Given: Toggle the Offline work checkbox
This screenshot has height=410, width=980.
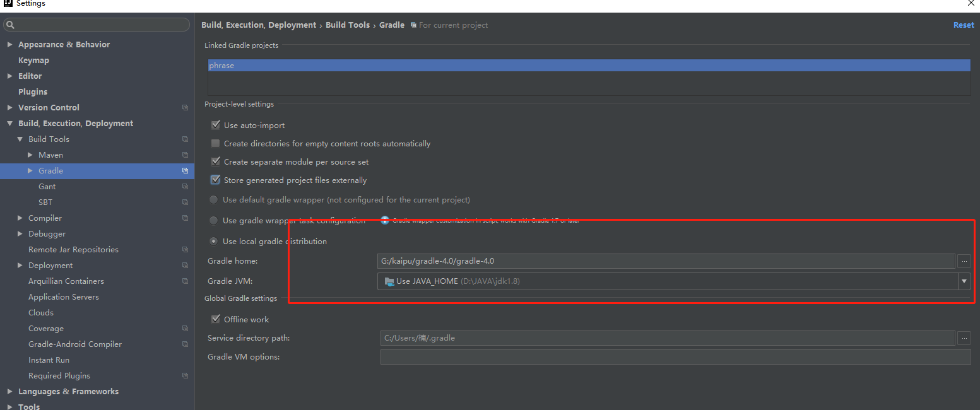Looking at the screenshot, I should coord(216,319).
